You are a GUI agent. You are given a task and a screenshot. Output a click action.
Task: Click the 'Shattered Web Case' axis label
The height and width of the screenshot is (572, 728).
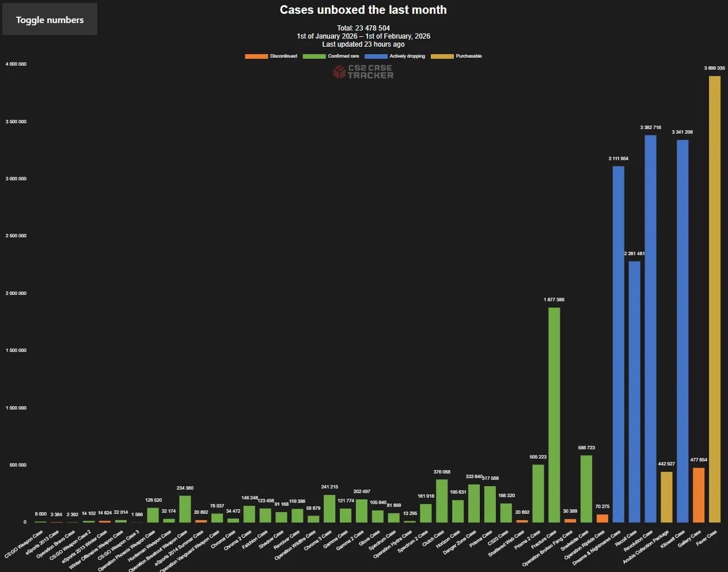coord(506,543)
